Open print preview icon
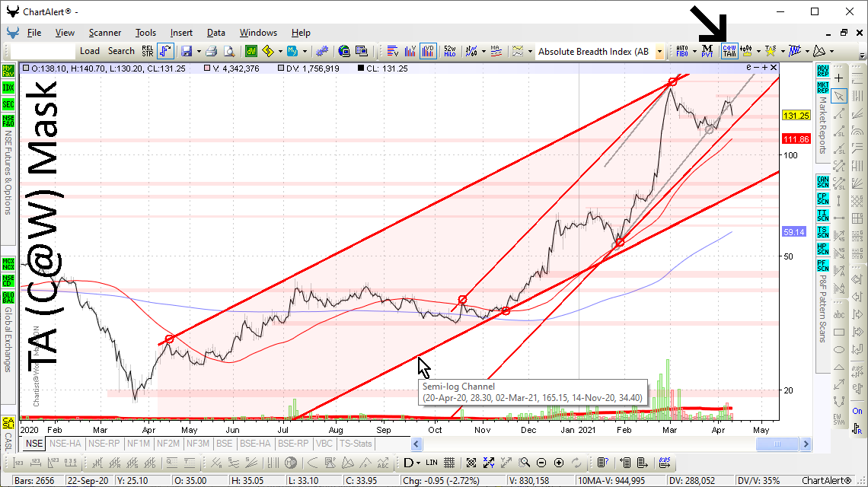The height and width of the screenshot is (487, 868). click(228, 52)
